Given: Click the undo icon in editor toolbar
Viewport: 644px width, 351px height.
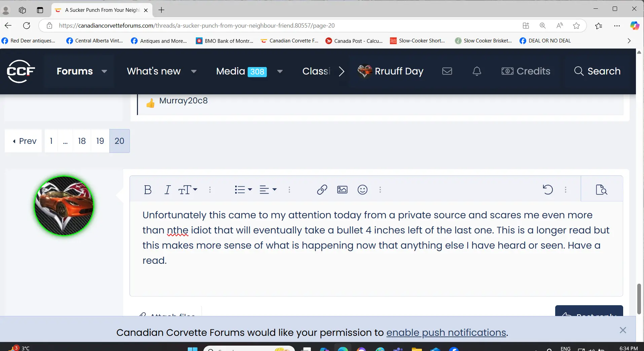Looking at the screenshot, I should click(547, 190).
